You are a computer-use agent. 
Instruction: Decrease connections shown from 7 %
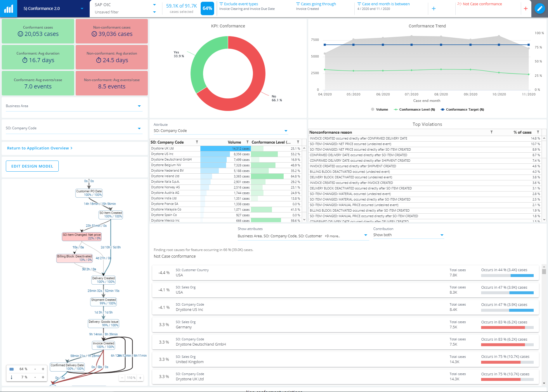tap(35, 377)
